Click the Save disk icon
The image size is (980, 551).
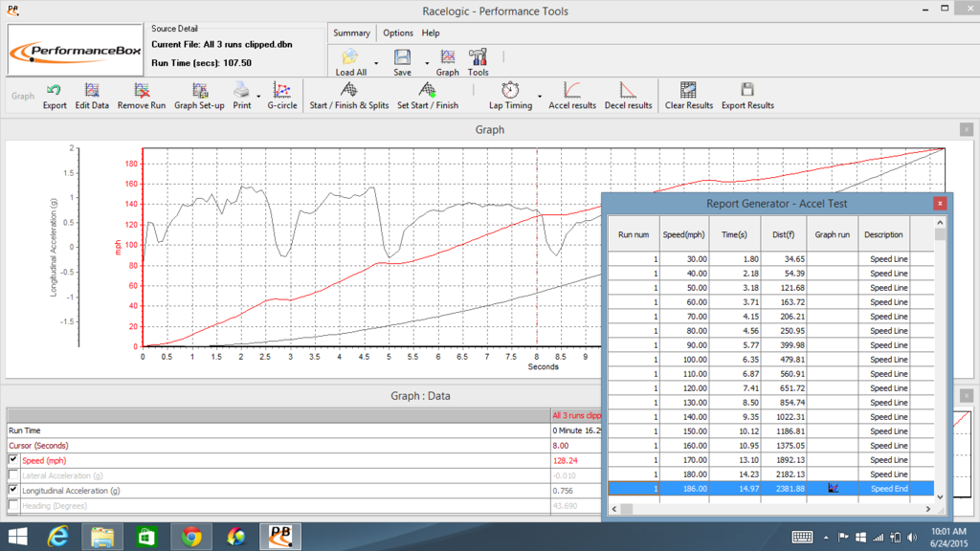click(x=402, y=57)
